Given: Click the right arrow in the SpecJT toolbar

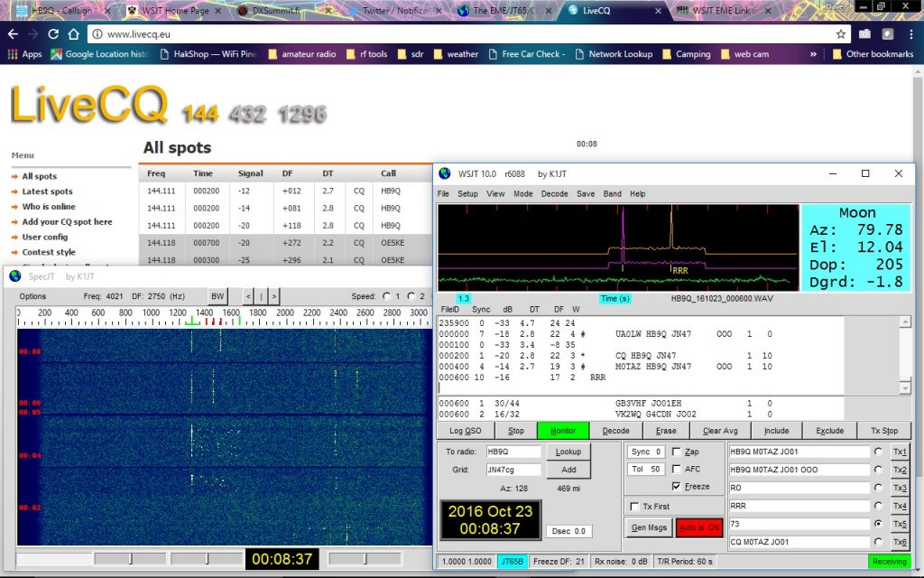Looking at the screenshot, I should pos(273,296).
